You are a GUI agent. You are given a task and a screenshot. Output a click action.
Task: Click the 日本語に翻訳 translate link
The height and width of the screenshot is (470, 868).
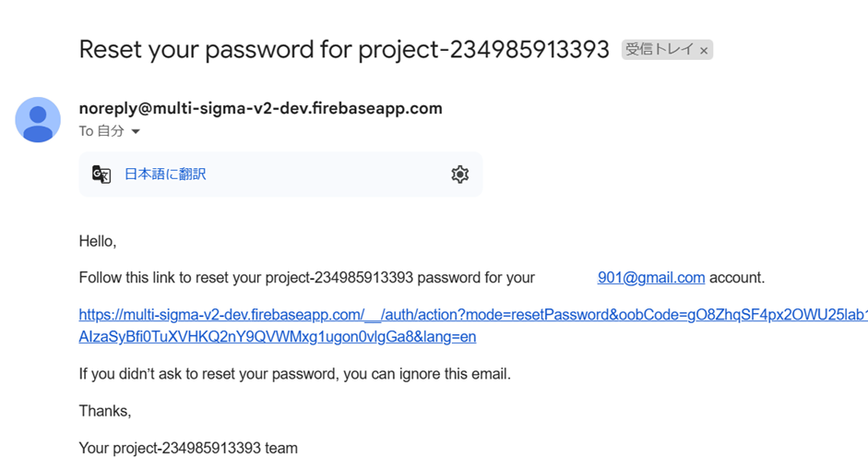pyautogui.click(x=165, y=175)
